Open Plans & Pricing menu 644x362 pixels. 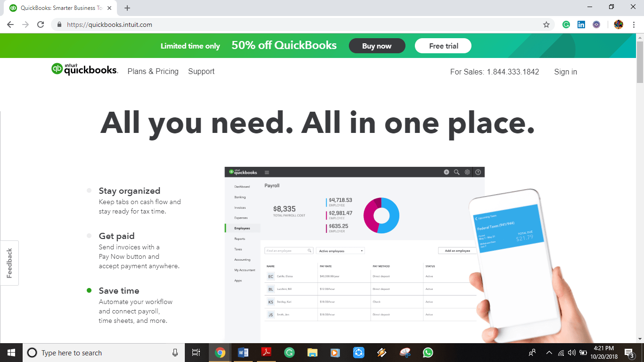(153, 72)
